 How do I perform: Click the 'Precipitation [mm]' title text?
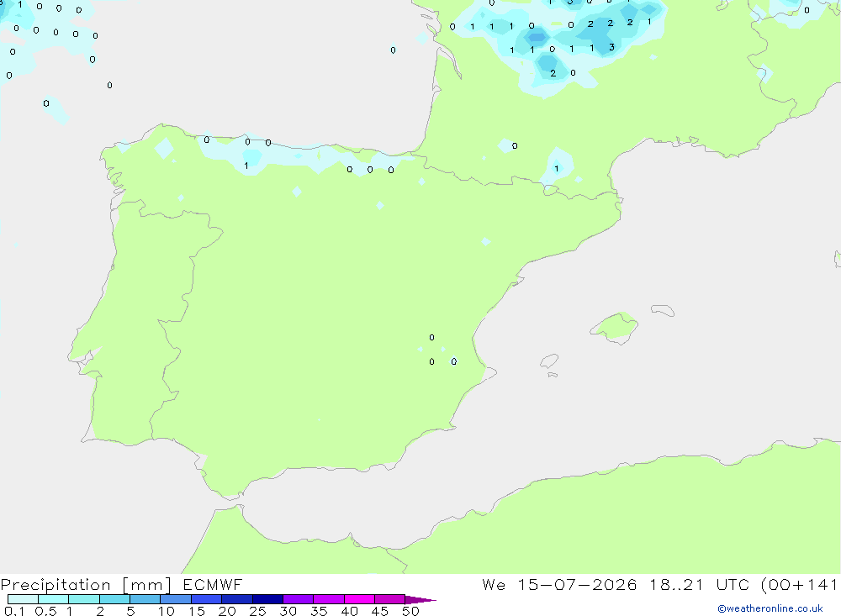(x=86, y=585)
